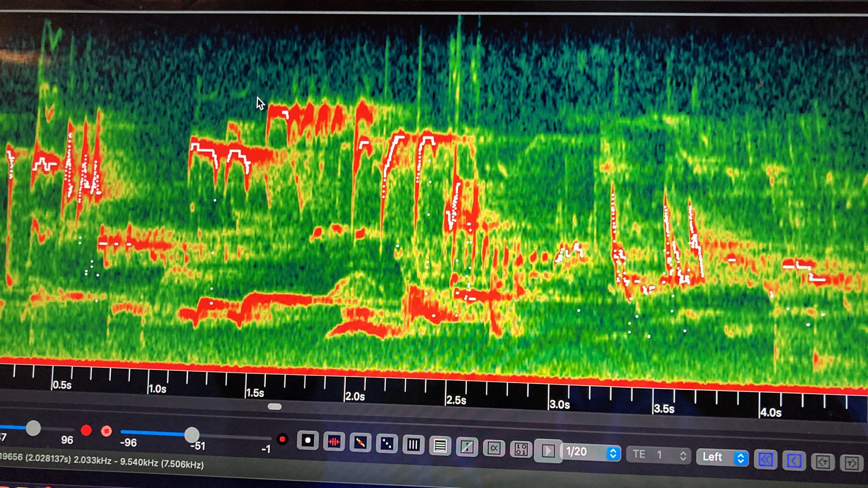Click the 3.5s mark on the time axis
868x488 pixels.
tap(664, 409)
